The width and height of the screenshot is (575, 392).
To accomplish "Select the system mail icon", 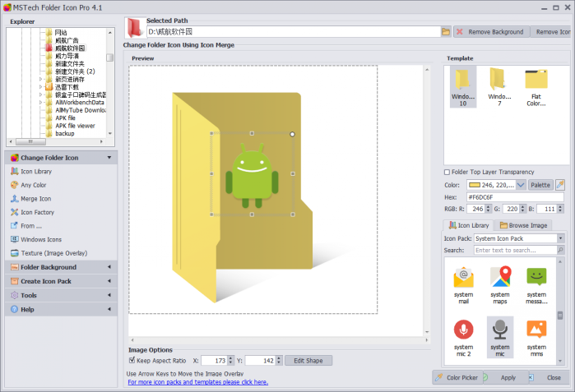I will 463,286.
